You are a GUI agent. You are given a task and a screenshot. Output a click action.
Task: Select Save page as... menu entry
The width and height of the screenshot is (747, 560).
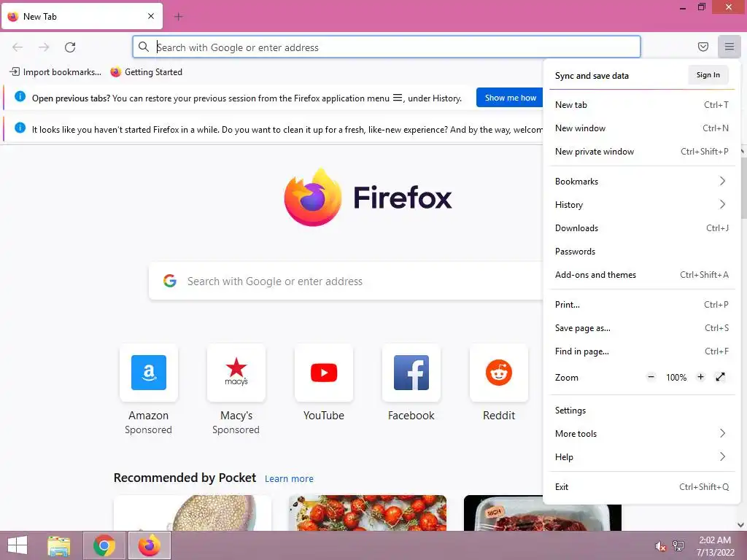[x=641, y=327]
